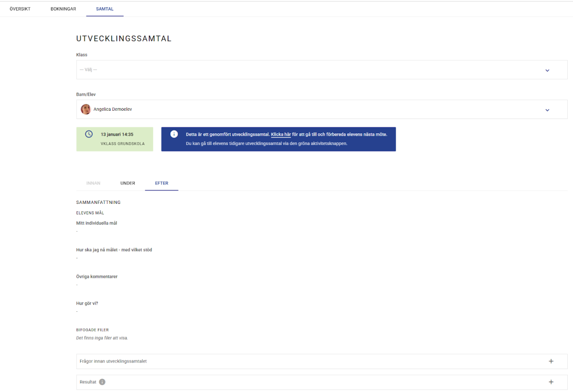Open the Barn/Elev dropdown chevron
The width and height of the screenshot is (573, 392).
tap(547, 110)
